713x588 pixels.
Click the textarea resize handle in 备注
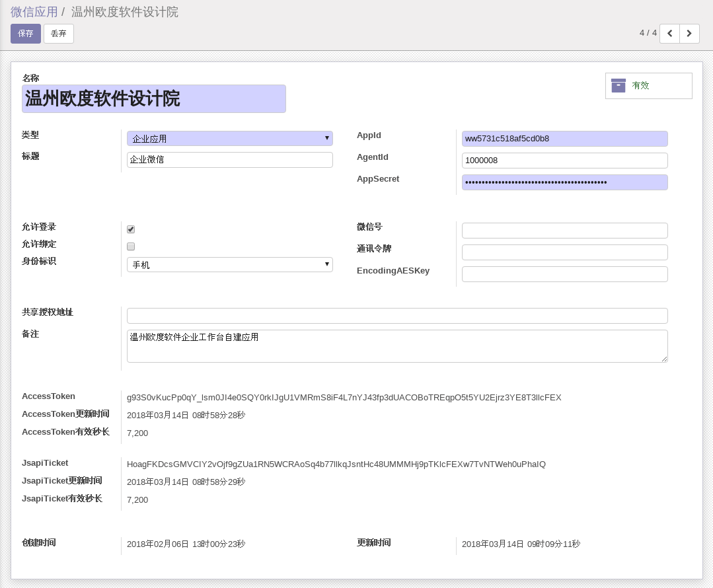(664, 359)
